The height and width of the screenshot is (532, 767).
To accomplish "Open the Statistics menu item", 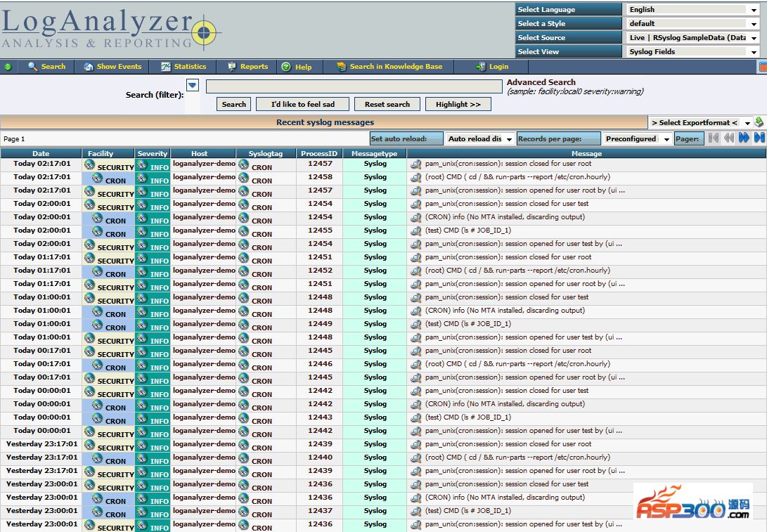I will (183, 67).
